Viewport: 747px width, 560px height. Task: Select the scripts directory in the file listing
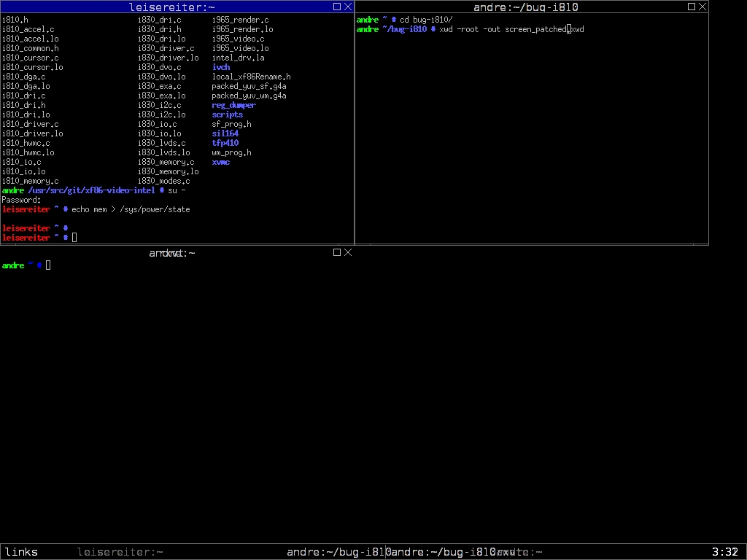(x=228, y=114)
